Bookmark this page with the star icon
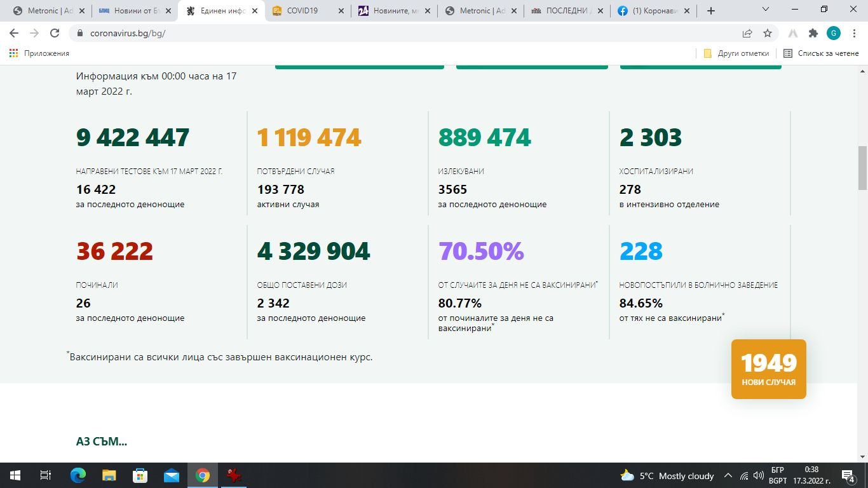This screenshot has height=488, width=868. pyautogui.click(x=767, y=33)
